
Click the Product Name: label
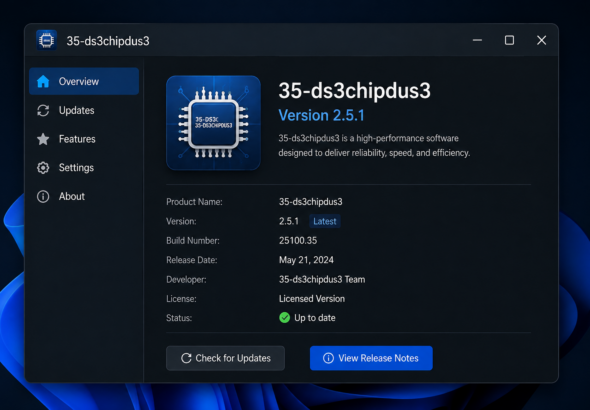coord(194,202)
